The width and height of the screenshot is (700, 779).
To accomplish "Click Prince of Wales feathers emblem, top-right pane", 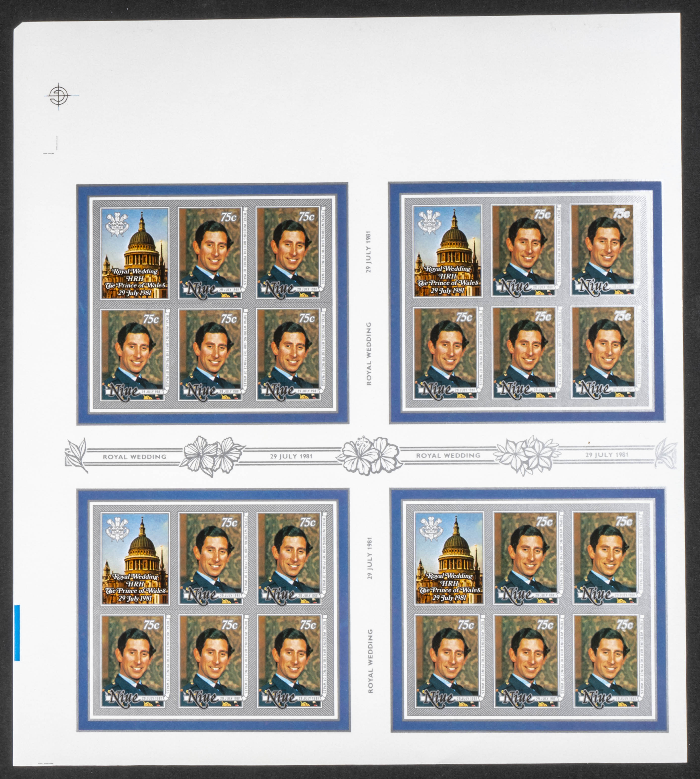I will (x=429, y=222).
